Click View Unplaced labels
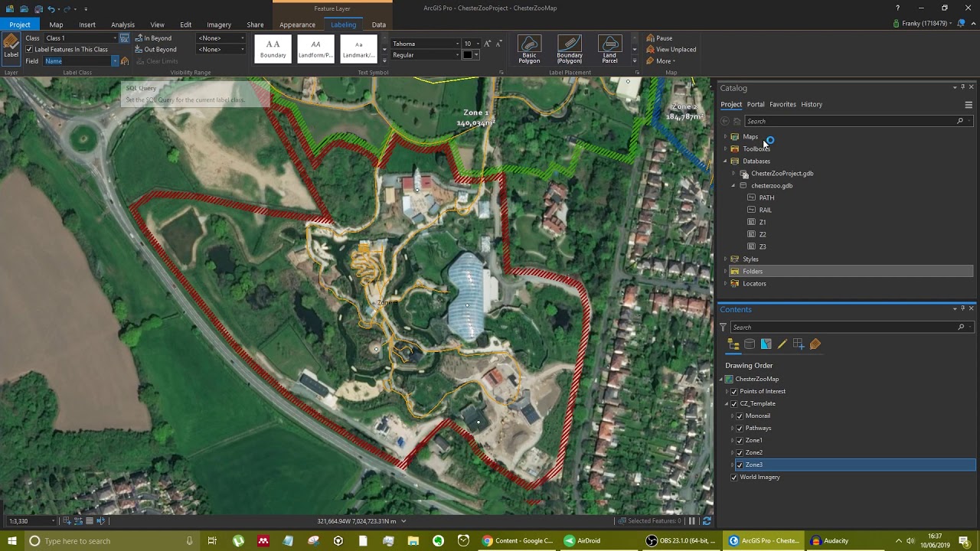The height and width of the screenshot is (551, 980). [x=671, y=50]
